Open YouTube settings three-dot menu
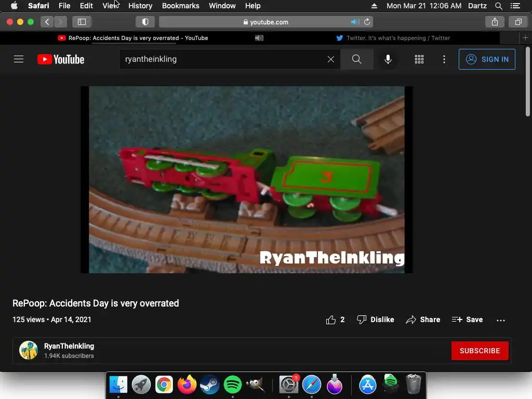The width and height of the screenshot is (532, 399). (444, 59)
